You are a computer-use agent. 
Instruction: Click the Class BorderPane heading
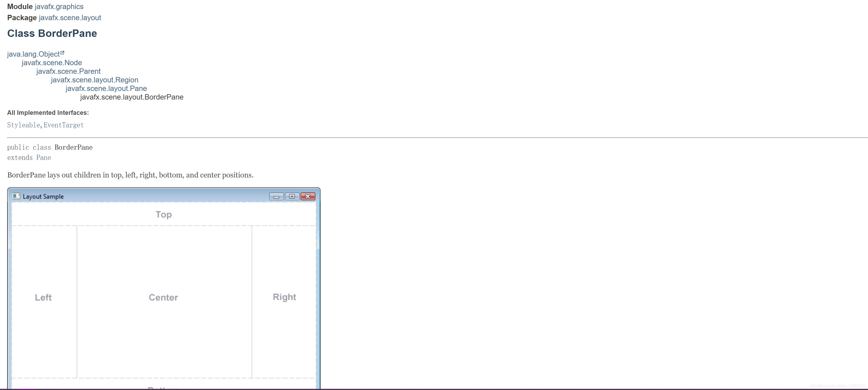pos(52,33)
